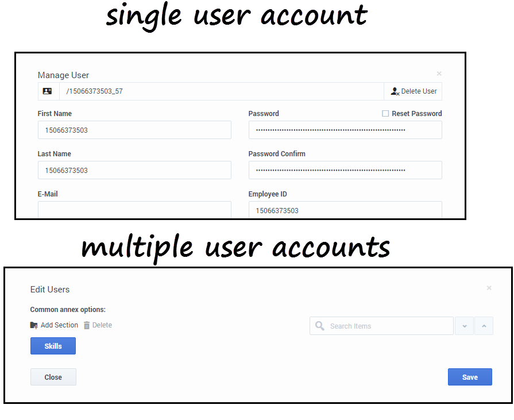This screenshot has width=514, height=420.
Task: Click the magnifier search icon
Action: point(319,326)
